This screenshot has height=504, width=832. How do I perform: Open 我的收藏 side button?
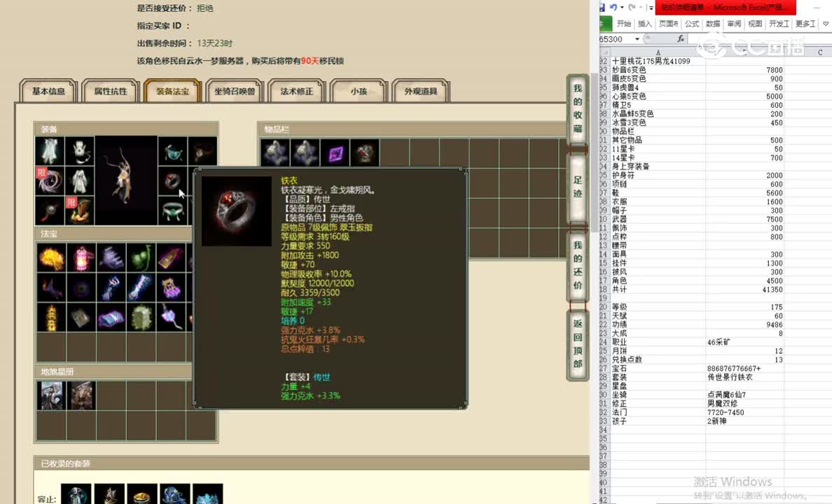(578, 108)
